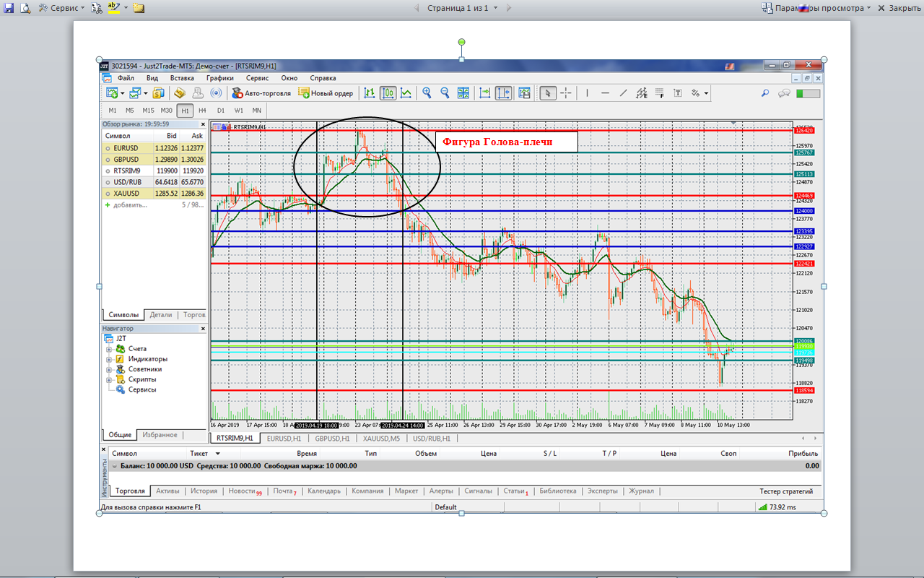Switch to the История tab
This screenshot has width=924, height=578.
pyautogui.click(x=204, y=491)
